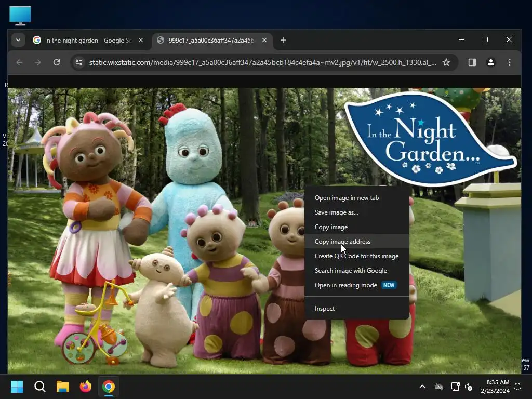Choose 'Open image in new tab'
Image resolution: width=532 pixels, height=399 pixels.
[x=356, y=198]
